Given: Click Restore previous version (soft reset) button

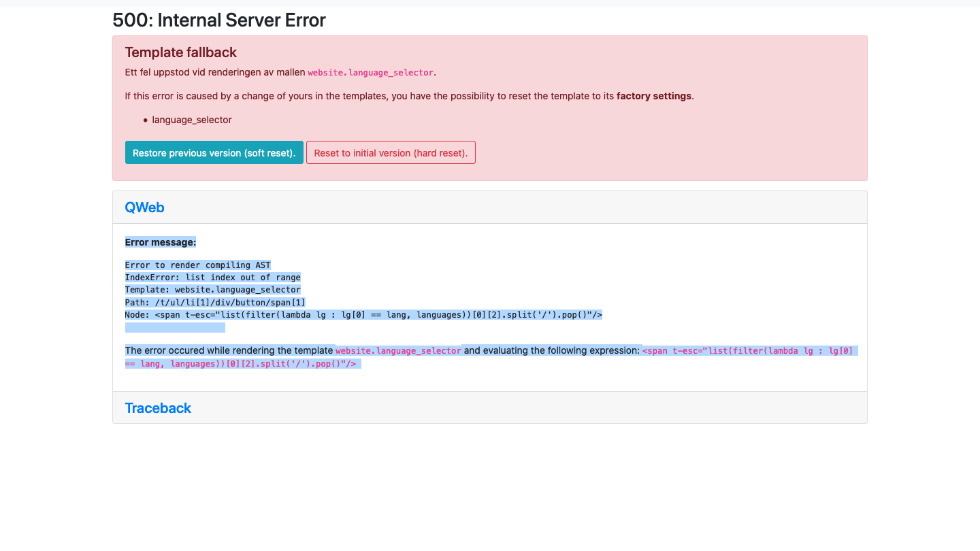Looking at the screenshot, I should pyautogui.click(x=214, y=153).
